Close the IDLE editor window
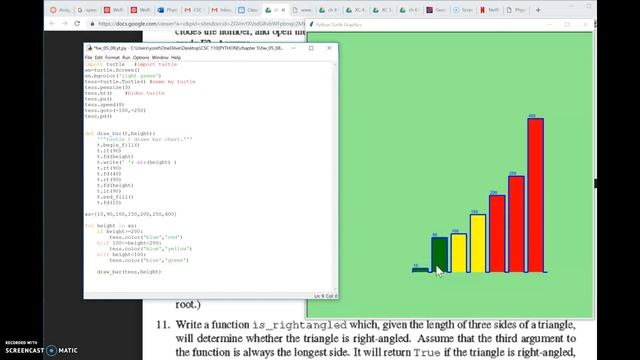Image resolution: width=640 pixels, height=360 pixels. point(329,48)
